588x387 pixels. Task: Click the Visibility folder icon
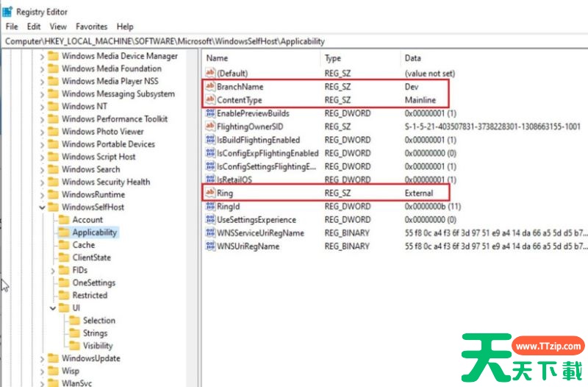point(75,345)
